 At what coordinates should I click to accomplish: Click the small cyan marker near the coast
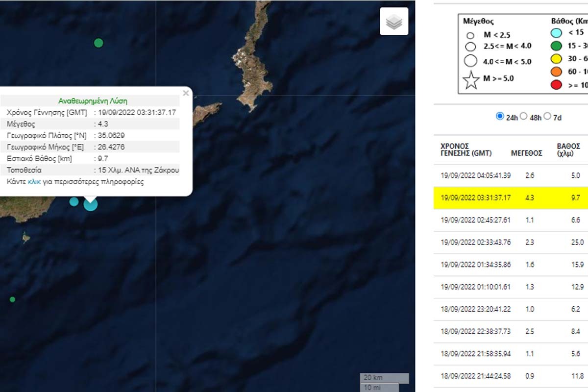click(x=74, y=201)
